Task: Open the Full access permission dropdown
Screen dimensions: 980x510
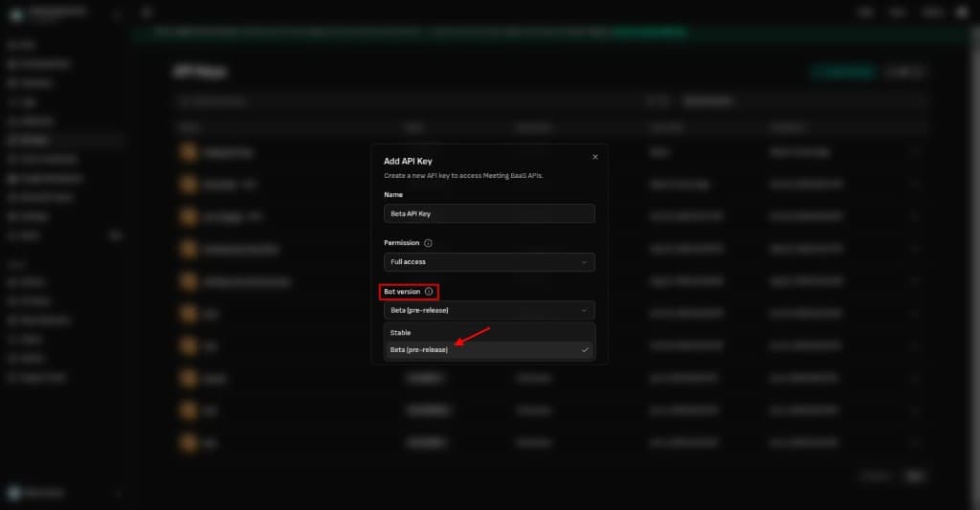Action: (x=489, y=262)
